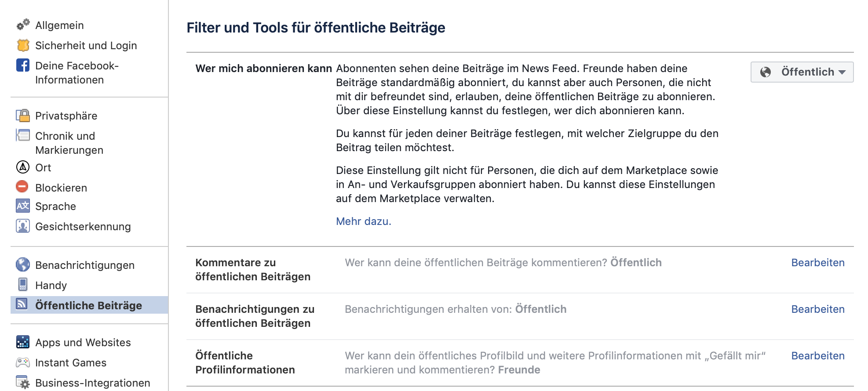This screenshot has width=868, height=391.
Task: Open Deine Facebook-Informationen page
Action: click(77, 72)
